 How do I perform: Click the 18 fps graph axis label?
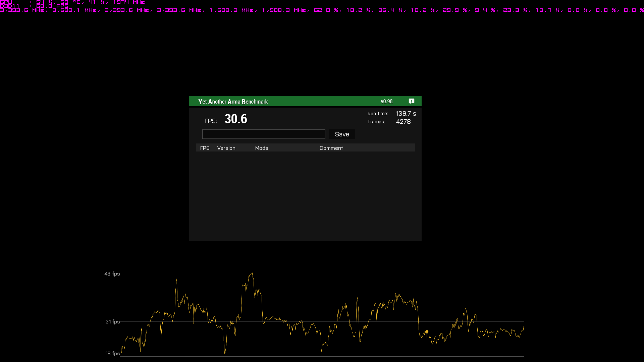(x=112, y=354)
